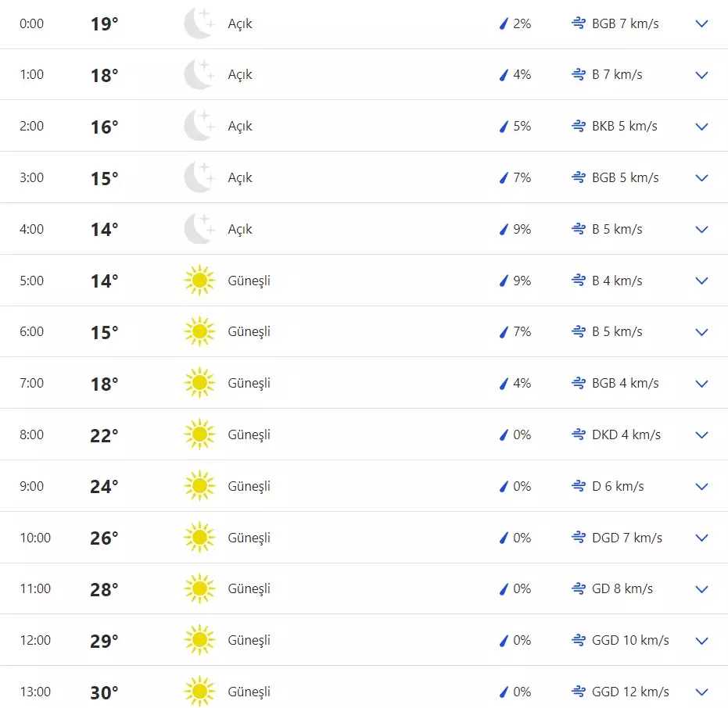Click the Güneşli label in the 6:00 row

(x=249, y=332)
